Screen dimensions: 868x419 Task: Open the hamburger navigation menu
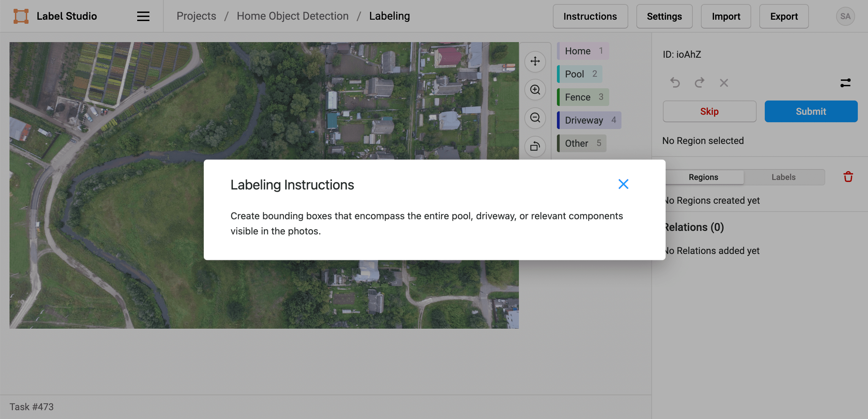[x=143, y=16]
